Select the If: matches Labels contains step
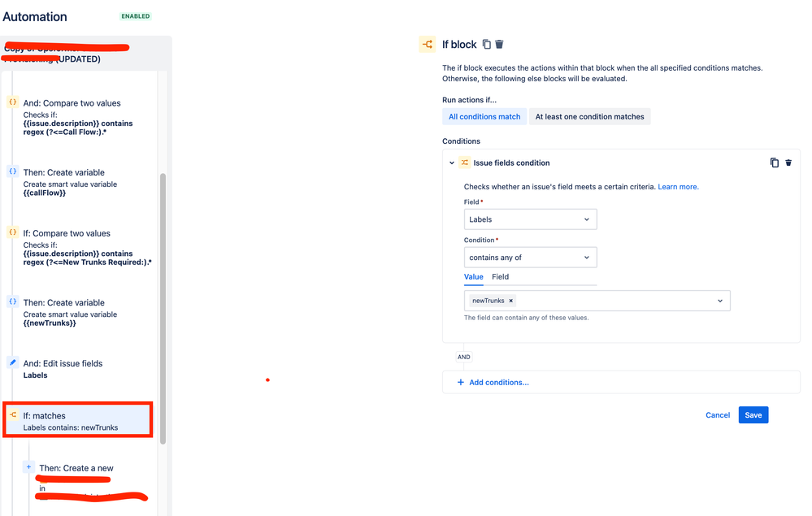The width and height of the screenshot is (812, 516). 78,421
